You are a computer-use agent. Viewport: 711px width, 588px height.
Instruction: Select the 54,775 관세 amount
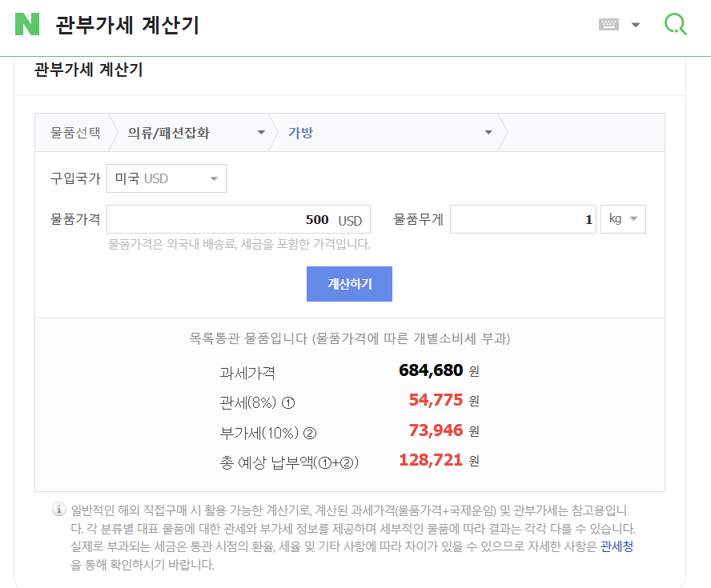(436, 400)
